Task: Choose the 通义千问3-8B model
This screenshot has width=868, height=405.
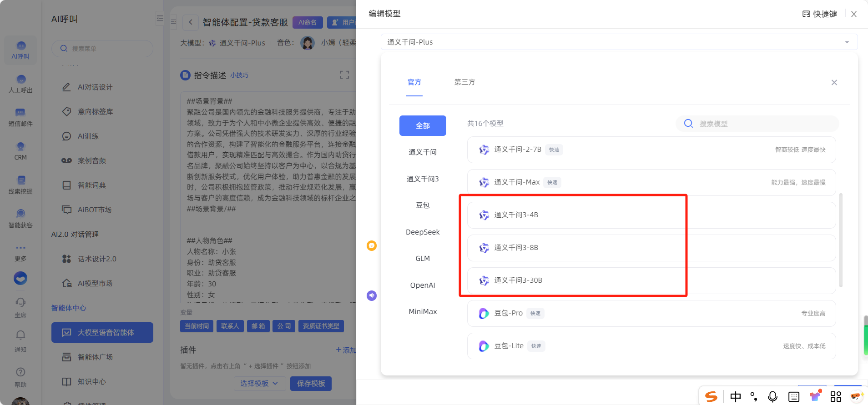Action: 651,248
